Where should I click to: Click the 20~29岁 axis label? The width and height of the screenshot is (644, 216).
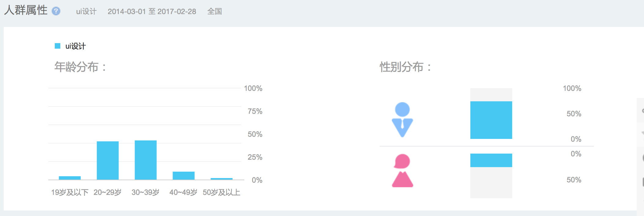(x=107, y=192)
